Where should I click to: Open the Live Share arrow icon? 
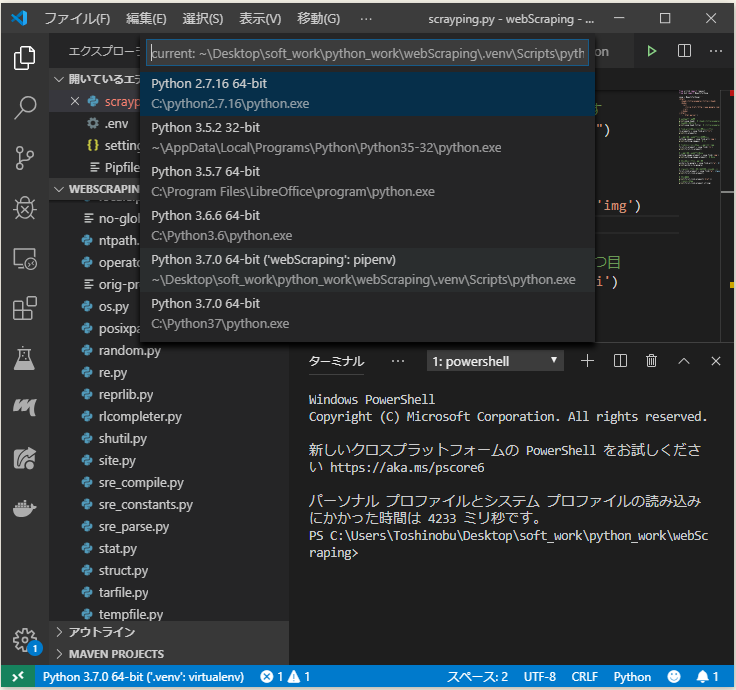coord(24,458)
